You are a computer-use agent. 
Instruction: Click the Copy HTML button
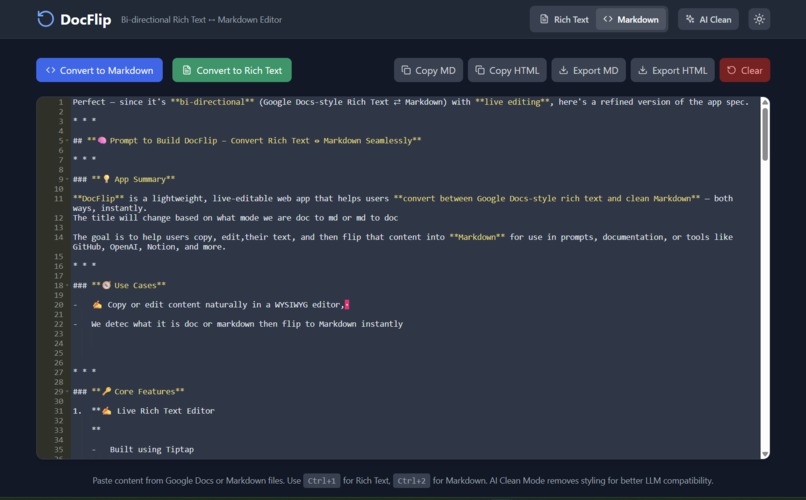click(507, 70)
